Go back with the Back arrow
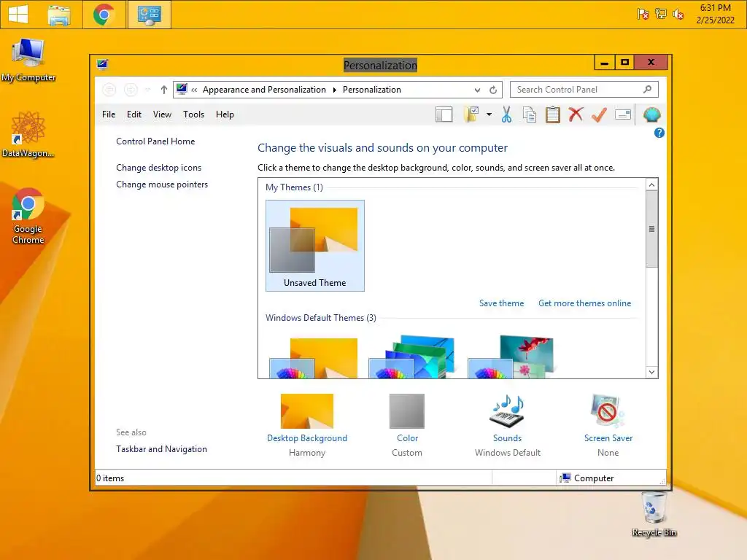747x560 pixels. click(109, 90)
